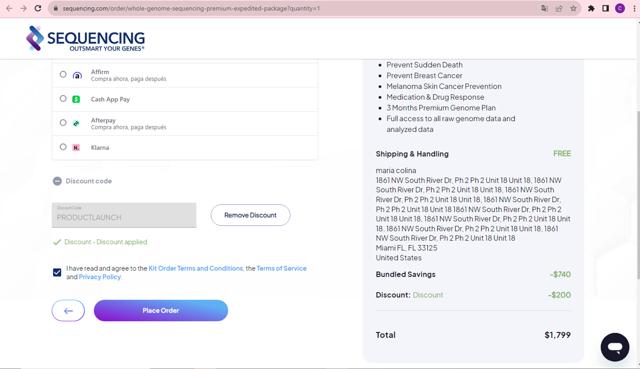Click the Place Order button
This screenshot has width=640, height=369.
[161, 311]
